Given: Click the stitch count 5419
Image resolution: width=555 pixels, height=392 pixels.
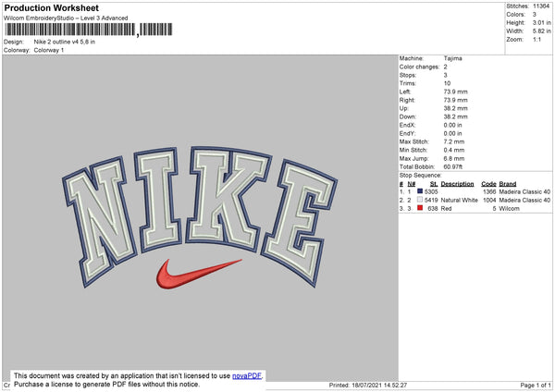Looking at the screenshot, I should point(431,201).
